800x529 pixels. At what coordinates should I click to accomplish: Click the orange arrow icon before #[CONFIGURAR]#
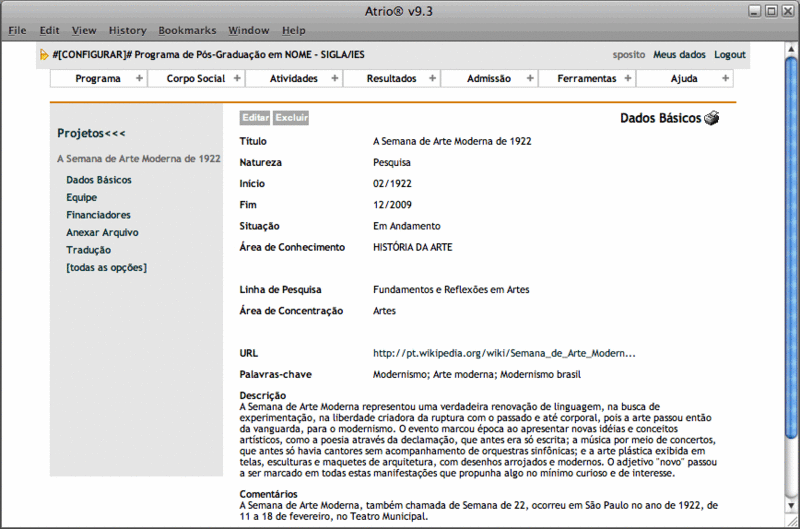(x=44, y=54)
